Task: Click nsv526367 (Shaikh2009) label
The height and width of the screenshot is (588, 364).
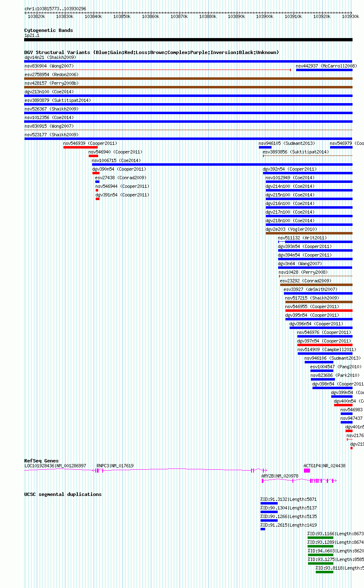Action: [52, 109]
